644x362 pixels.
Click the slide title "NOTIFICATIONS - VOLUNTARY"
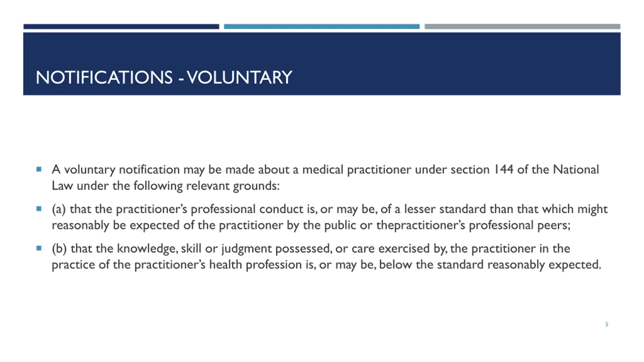164,77
